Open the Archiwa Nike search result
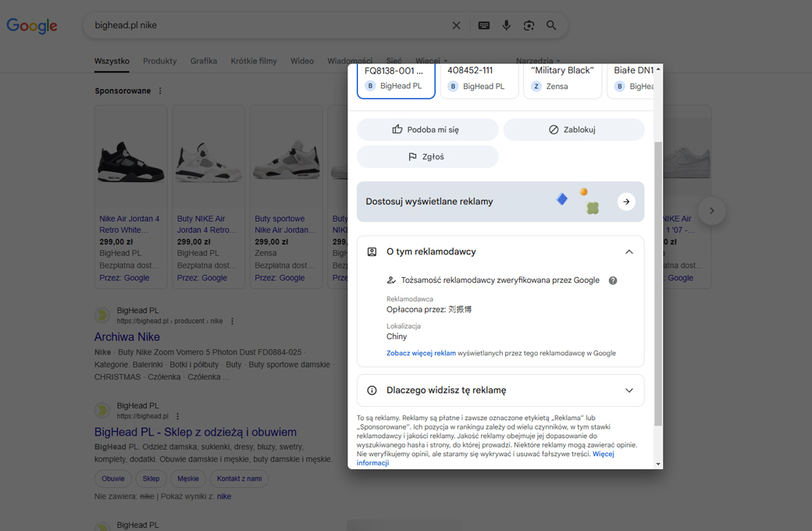The height and width of the screenshot is (531, 812). [x=126, y=337]
